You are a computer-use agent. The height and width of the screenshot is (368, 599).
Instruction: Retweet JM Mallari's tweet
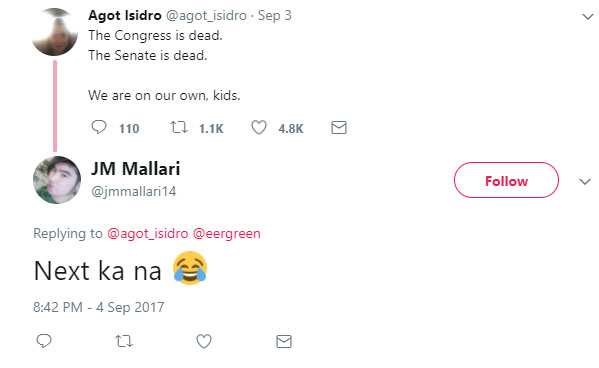pyautogui.click(x=124, y=341)
